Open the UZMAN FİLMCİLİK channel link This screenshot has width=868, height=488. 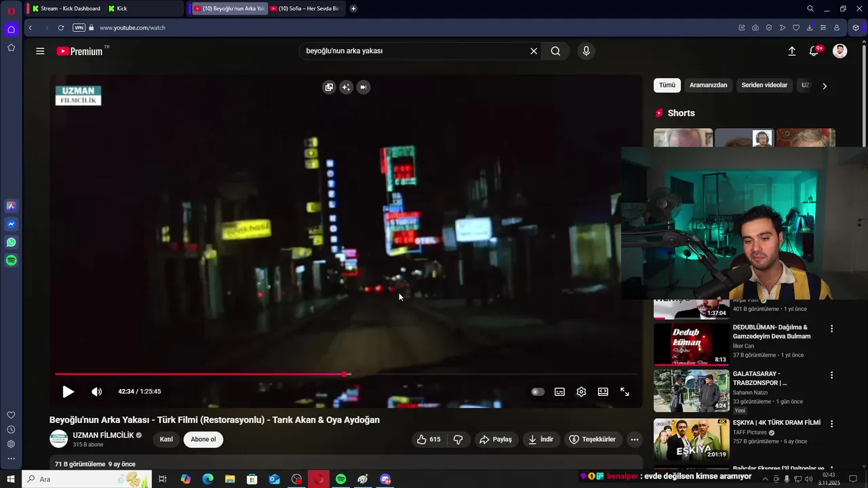(x=103, y=435)
